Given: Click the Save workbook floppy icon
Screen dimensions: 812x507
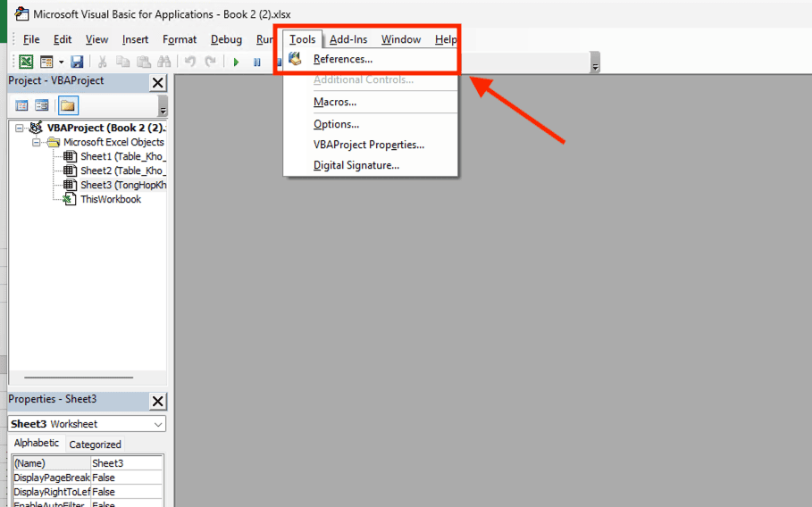Looking at the screenshot, I should click(x=77, y=62).
